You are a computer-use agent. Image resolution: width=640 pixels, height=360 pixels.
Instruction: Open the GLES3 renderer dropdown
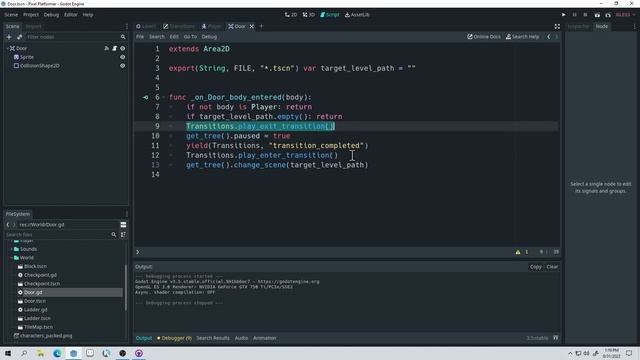click(625, 15)
